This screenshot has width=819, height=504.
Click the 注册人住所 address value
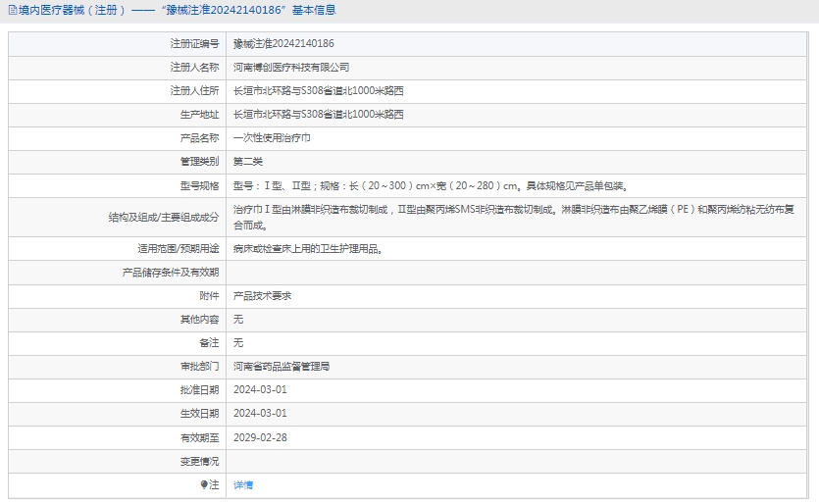click(x=318, y=91)
